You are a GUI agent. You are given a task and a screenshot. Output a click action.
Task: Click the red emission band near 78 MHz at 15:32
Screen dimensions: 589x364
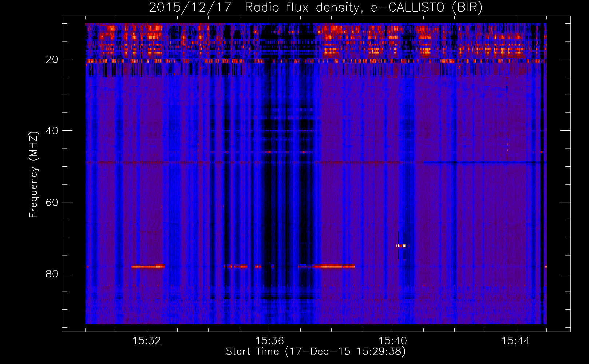point(148,266)
